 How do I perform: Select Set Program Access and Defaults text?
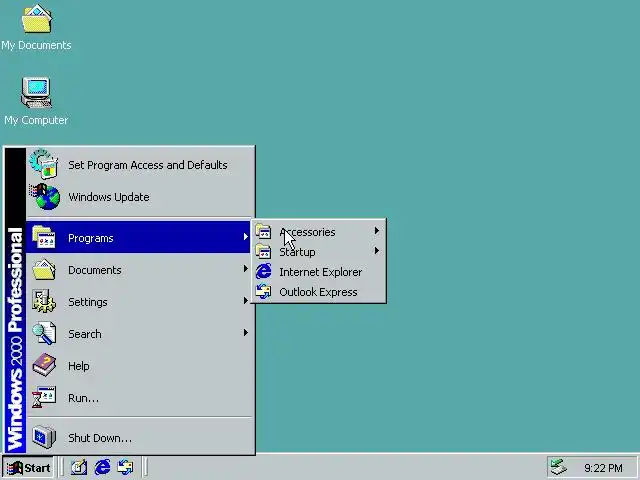[148, 165]
